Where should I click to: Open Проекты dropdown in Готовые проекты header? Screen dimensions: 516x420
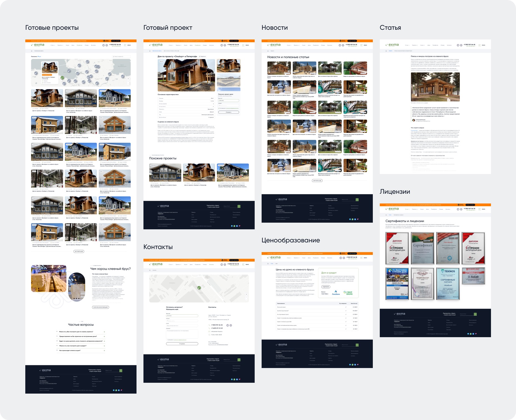[60, 45]
